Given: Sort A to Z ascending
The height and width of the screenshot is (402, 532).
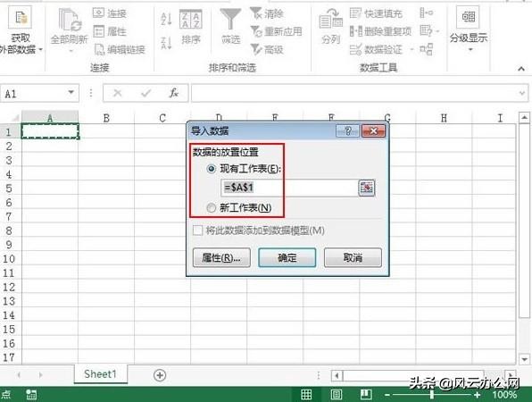Looking at the screenshot, I should [166, 19].
